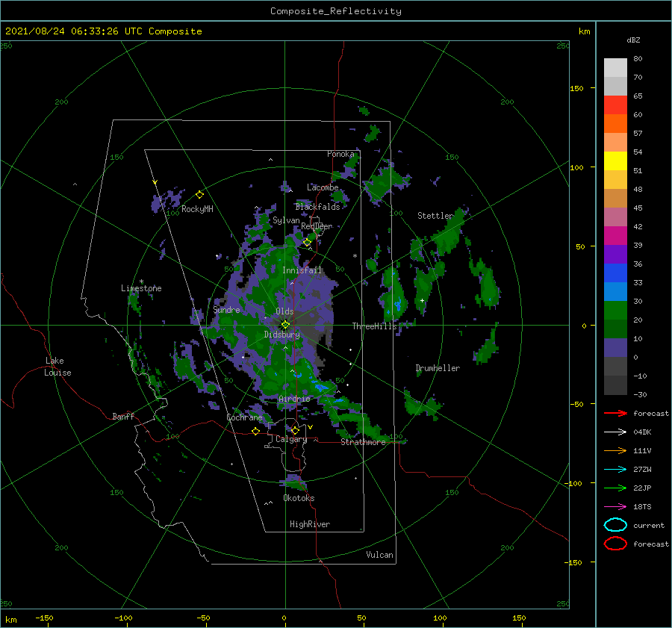Click the Innisfail town label
The width and height of the screenshot is (672, 628).
click(x=302, y=270)
